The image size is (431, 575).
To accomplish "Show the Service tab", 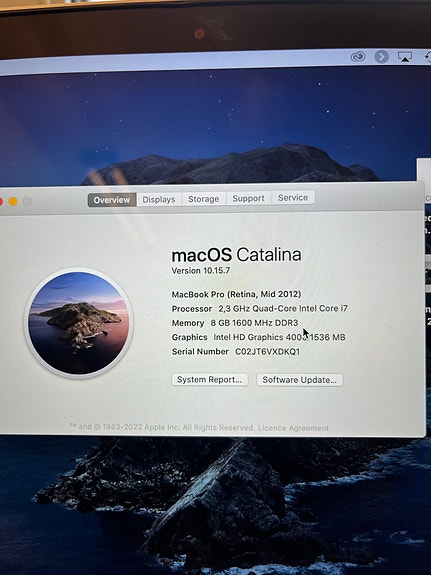I will [293, 198].
